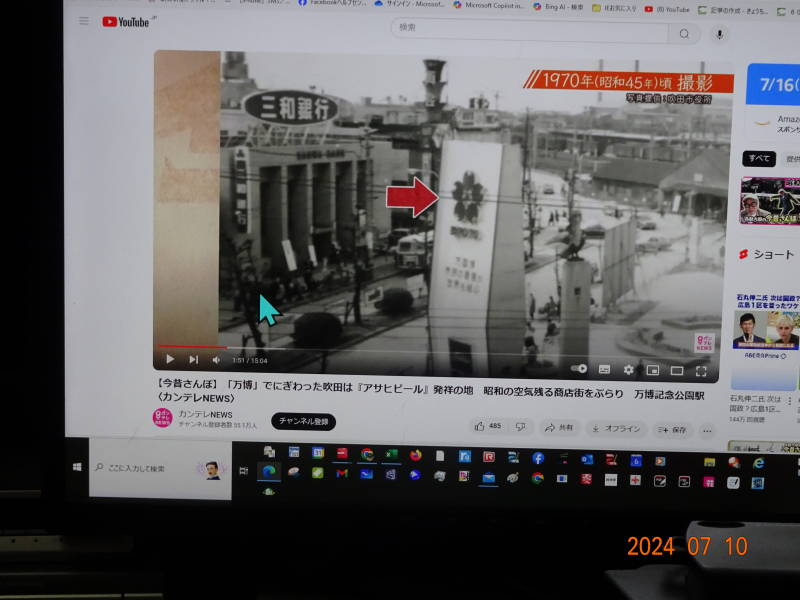Switch to theater mode view
800x600 pixels.
(x=677, y=371)
